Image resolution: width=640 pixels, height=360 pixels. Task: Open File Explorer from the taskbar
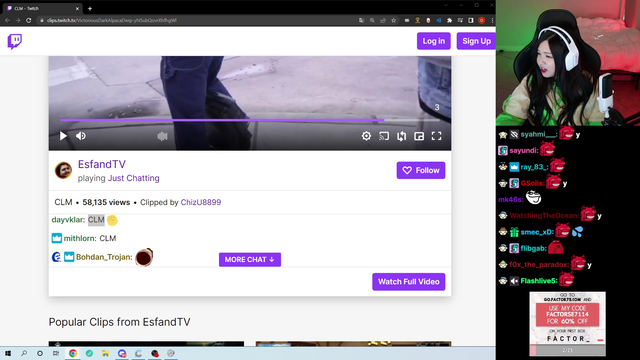click(x=105, y=353)
